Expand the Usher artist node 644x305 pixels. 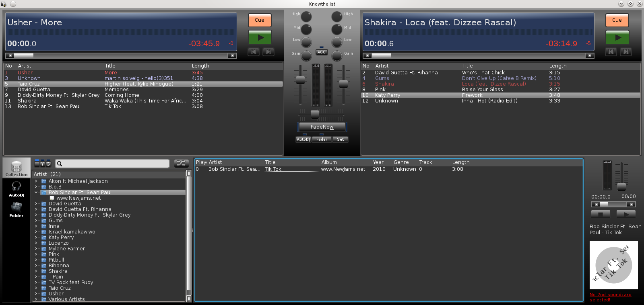(x=36, y=294)
